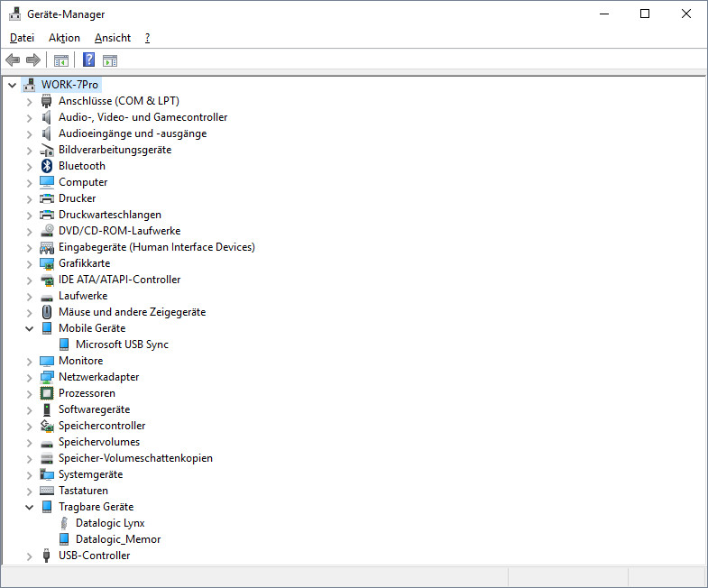The height and width of the screenshot is (588, 708).
Task: Click the Tastaturen keyboard icon
Action: point(47,491)
